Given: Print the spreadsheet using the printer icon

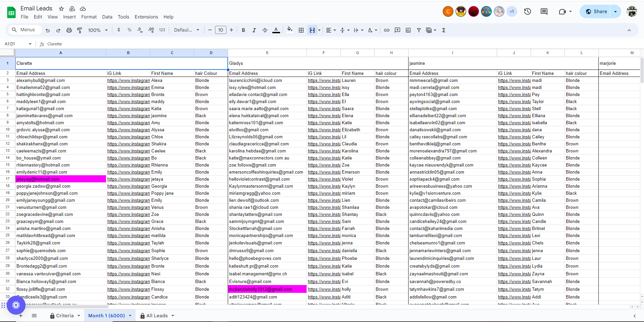Looking at the screenshot, I should pyautogui.click(x=69, y=30).
